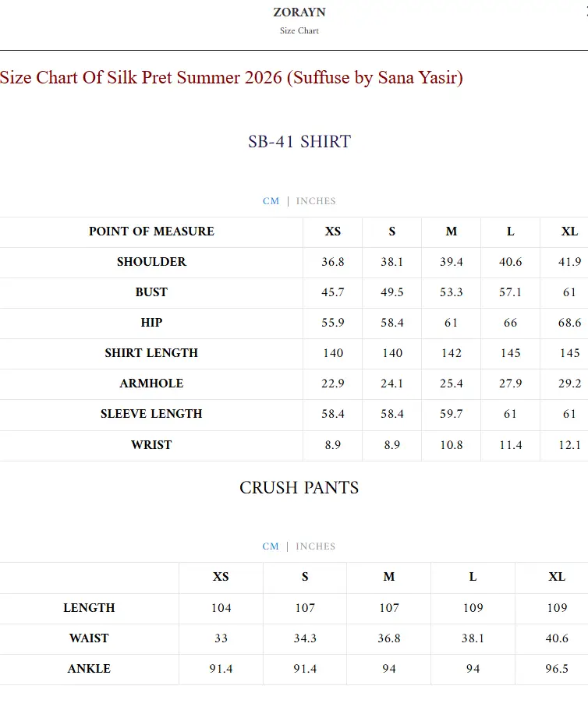The height and width of the screenshot is (707, 588).
Task: Switch shirt measurements to CM
Action: pos(271,201)
